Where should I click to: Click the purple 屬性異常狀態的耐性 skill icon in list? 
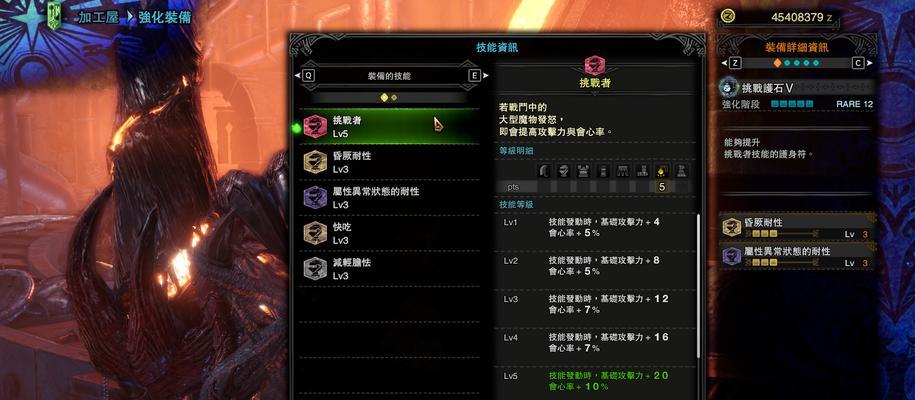coord(315,198)
